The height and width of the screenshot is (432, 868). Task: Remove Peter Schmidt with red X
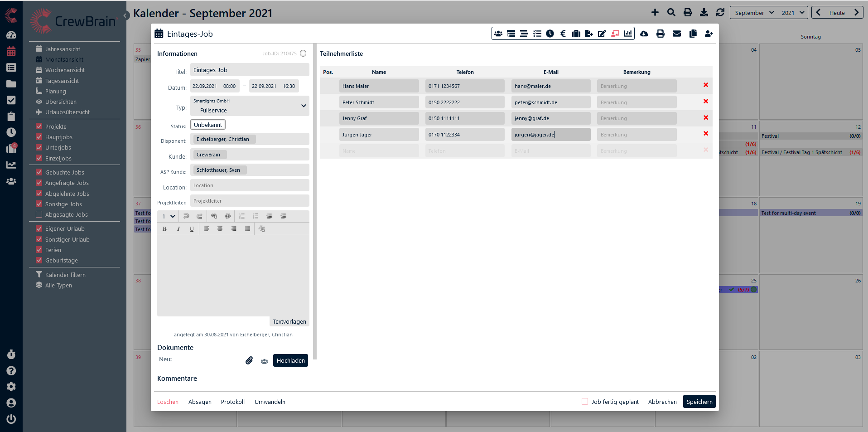[x=705, y=102]
